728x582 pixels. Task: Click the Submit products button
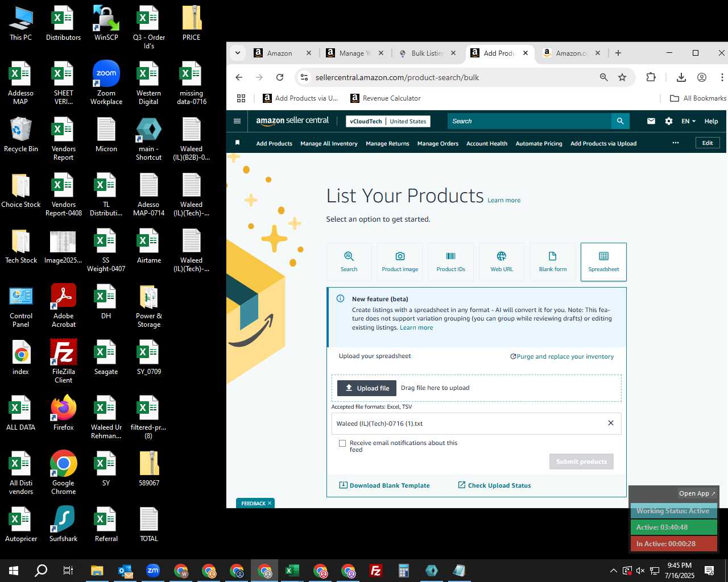[x=581, y=462]
